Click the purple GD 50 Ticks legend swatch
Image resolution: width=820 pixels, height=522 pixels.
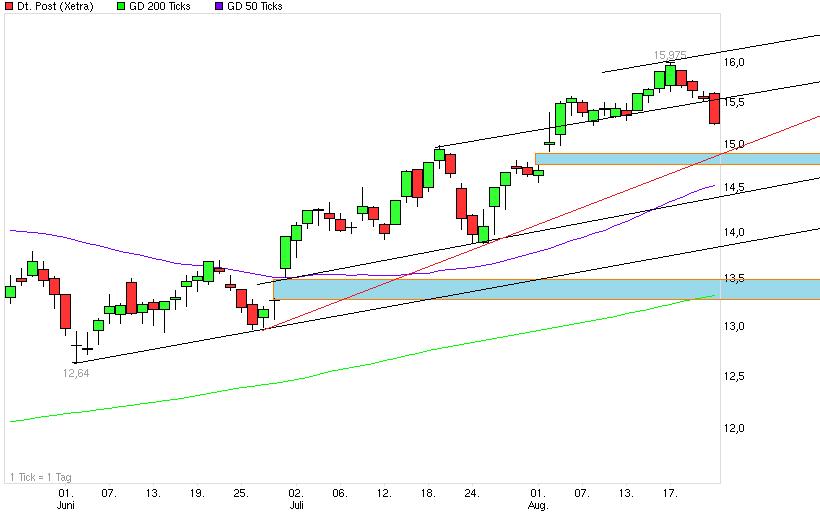click(x=219, y=6)
